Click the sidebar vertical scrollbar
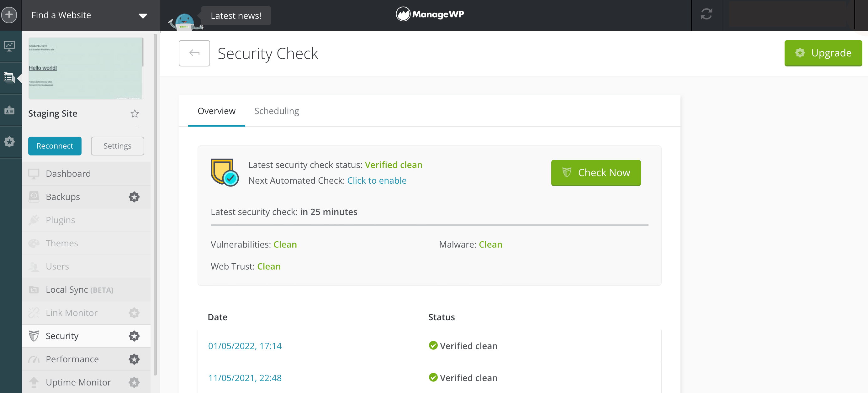Viewport: 868px width, 393px height. tap(155, 202)
